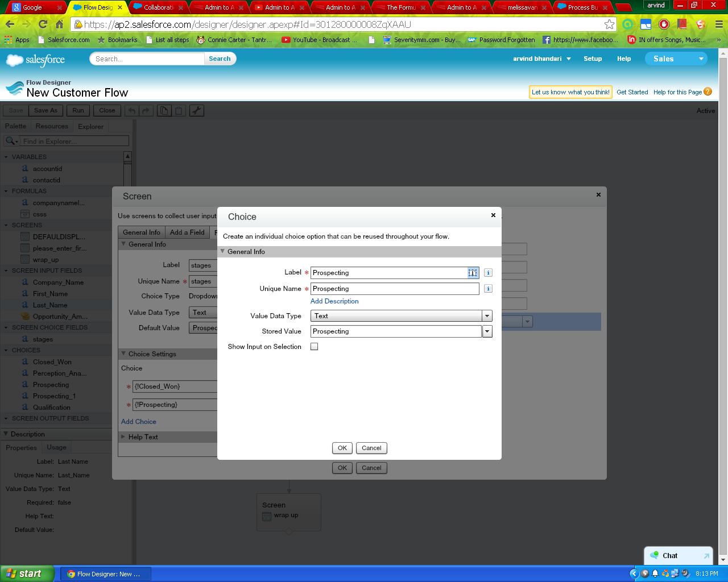Switch to the Usage tab
The image size is (728, 582).
56,447
